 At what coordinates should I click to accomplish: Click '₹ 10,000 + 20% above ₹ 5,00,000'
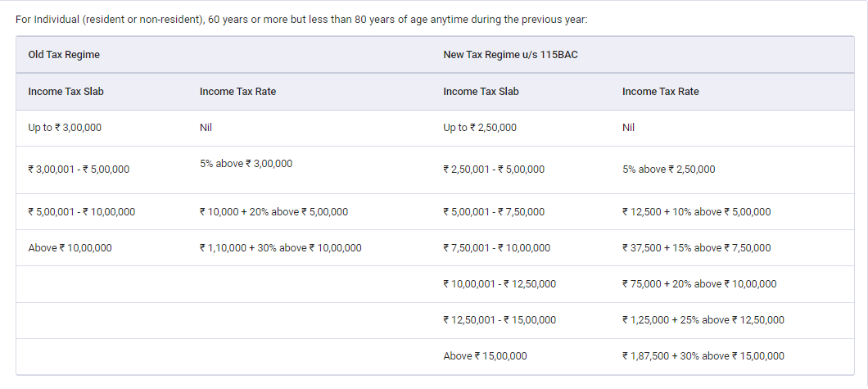coord(274,212)
